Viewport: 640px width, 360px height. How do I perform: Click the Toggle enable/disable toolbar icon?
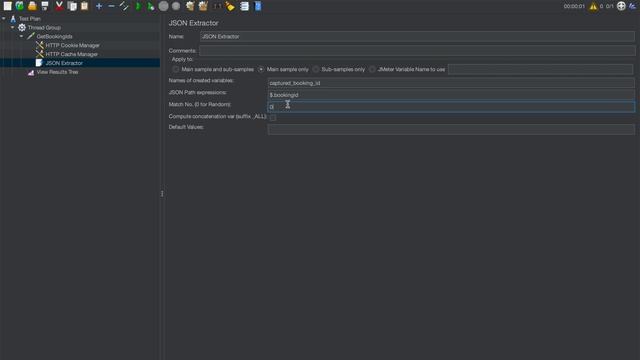pos(124,6)
